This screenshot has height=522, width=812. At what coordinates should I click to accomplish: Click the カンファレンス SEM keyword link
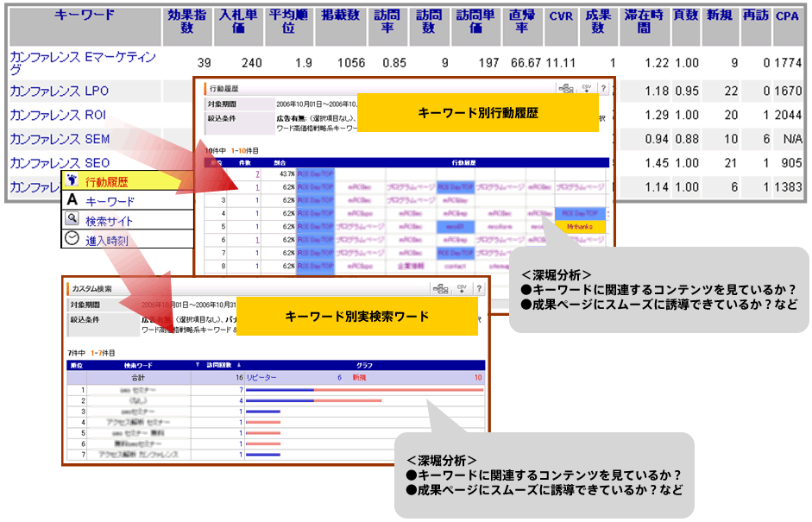60,139
